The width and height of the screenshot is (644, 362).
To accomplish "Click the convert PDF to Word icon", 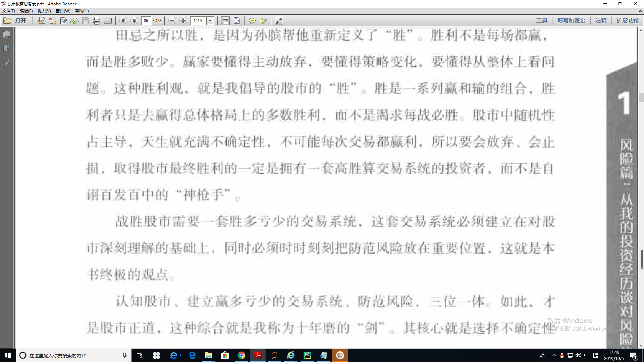I will (41, 21).
